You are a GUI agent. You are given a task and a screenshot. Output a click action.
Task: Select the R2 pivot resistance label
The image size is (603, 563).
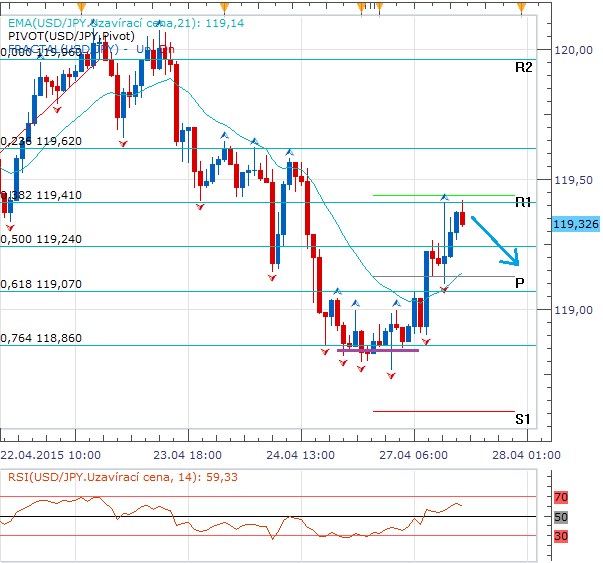523,68
